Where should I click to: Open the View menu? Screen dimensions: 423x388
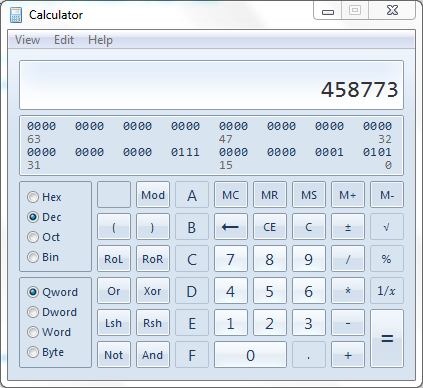click(27, 40)
